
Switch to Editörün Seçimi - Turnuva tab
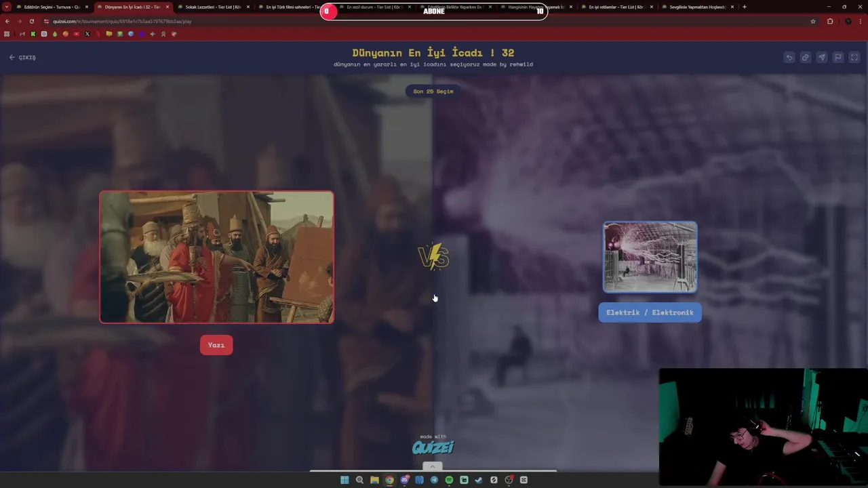click(52, 7)
